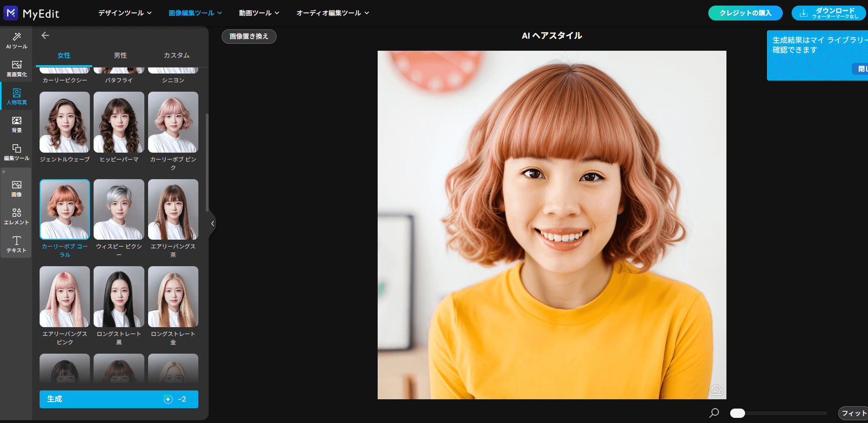
Task: Click the MyEdit logo icon
Action: click(10, 13)
